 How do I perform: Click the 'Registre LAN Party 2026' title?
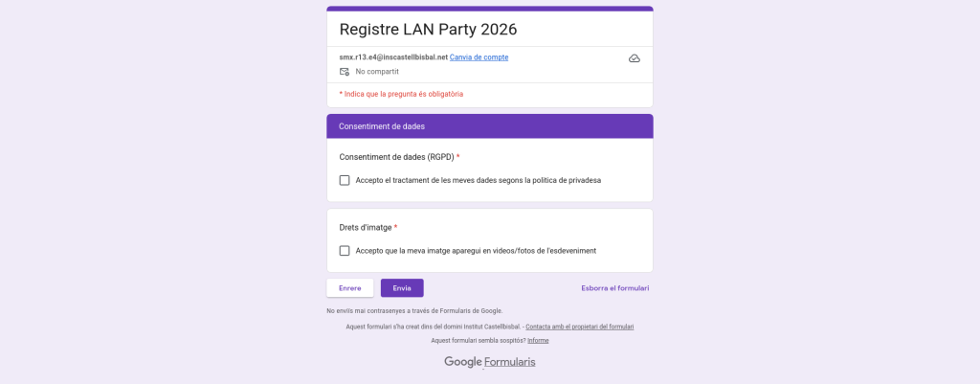pyautogui.click(x=429, y=30)
